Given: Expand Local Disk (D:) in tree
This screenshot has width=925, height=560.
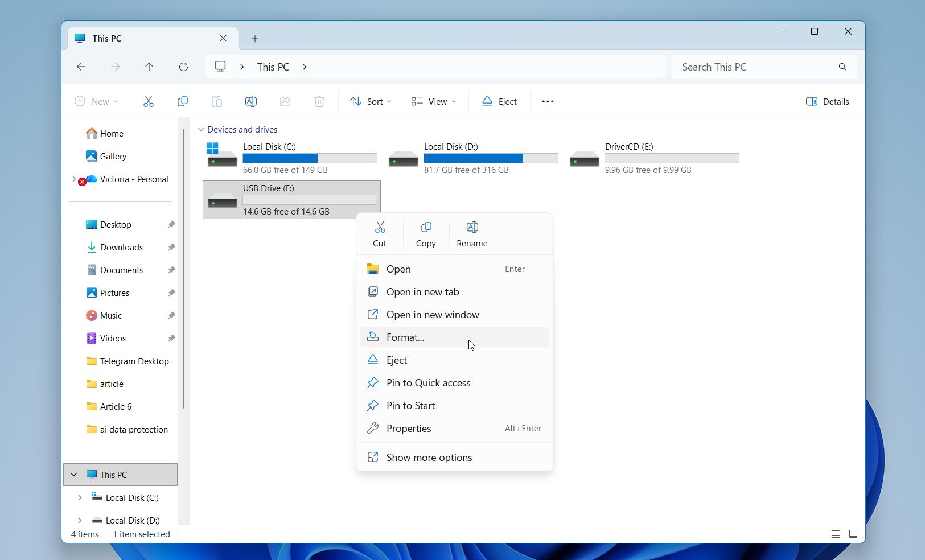Looking at the screenshot, I should point(80,520).
